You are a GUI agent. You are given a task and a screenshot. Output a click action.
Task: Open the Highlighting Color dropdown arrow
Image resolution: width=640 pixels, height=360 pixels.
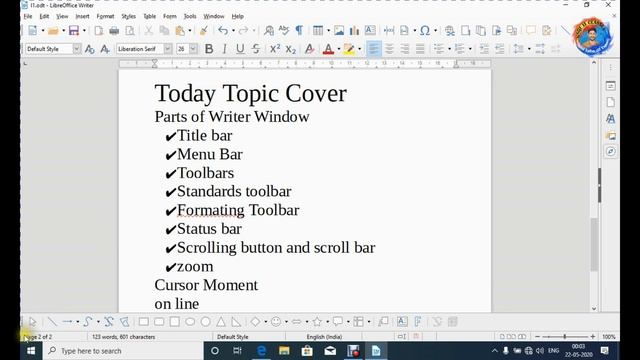[x=360, y=49]
